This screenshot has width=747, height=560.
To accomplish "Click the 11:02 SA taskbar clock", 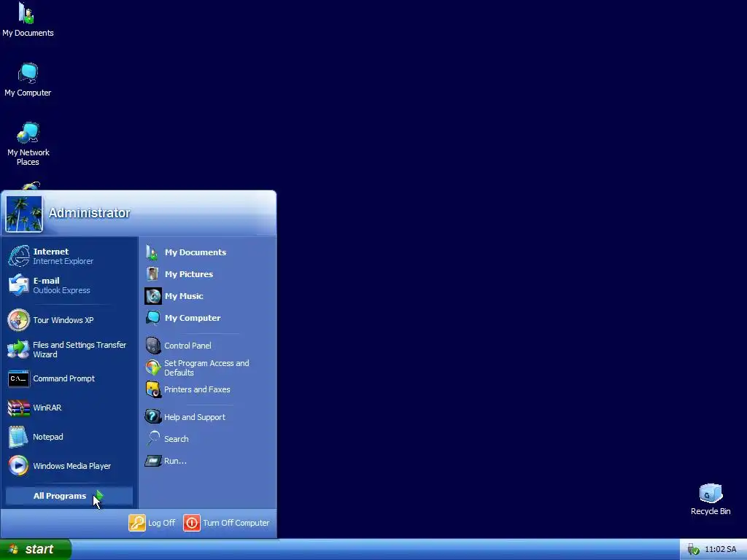I will click(x=720, y=550).
